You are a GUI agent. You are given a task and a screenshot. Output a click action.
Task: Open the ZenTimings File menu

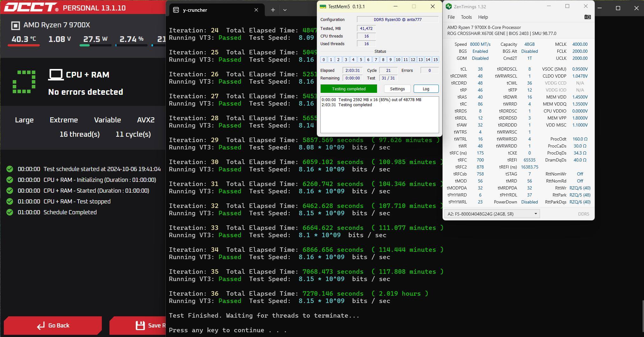pyautogui.click(x=451, y=17)
